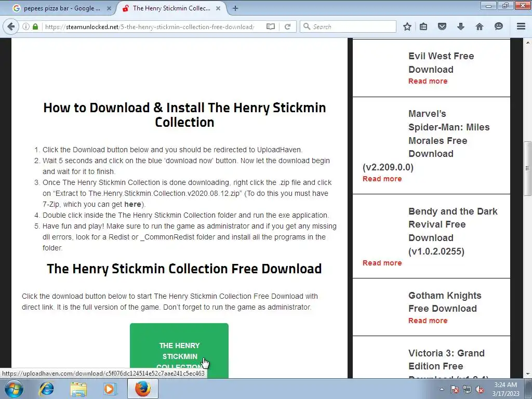Open the Hello chat smiley icon

coord(498,26)
